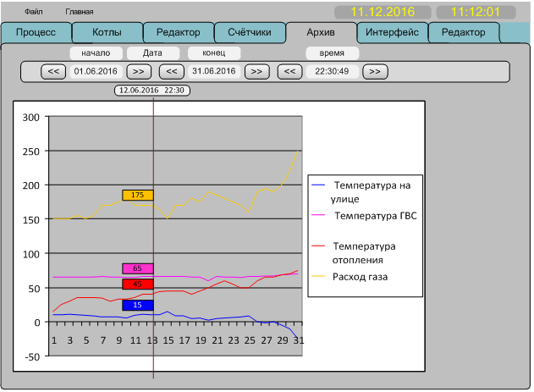Viewport: 534px width, 392px height.
Task: Increase the time 22:30:49 with forward arrows
Action: pos(375,71)
